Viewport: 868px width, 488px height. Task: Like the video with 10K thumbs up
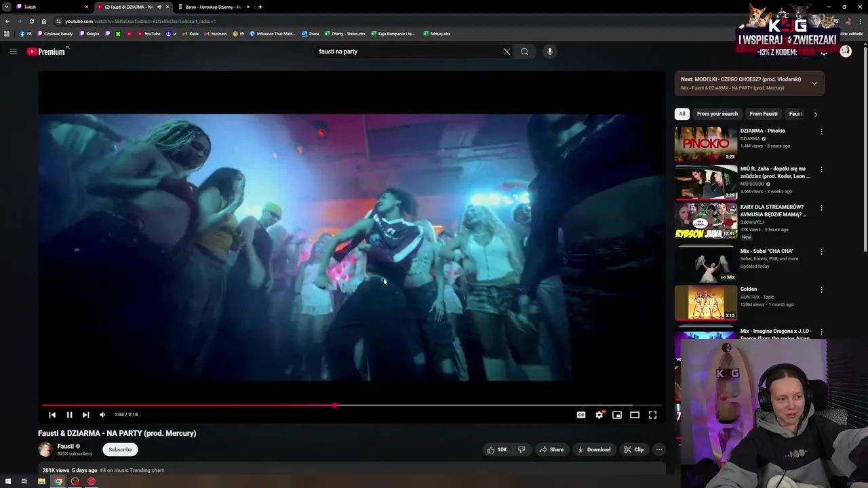(x=496, y=449)
